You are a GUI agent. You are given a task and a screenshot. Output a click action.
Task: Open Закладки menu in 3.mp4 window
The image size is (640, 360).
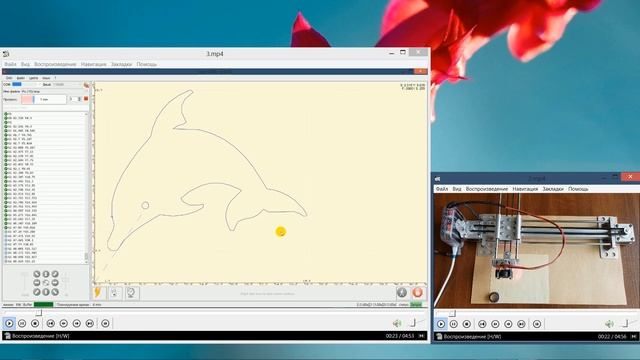pyautogui.click(x=121, y=64)
